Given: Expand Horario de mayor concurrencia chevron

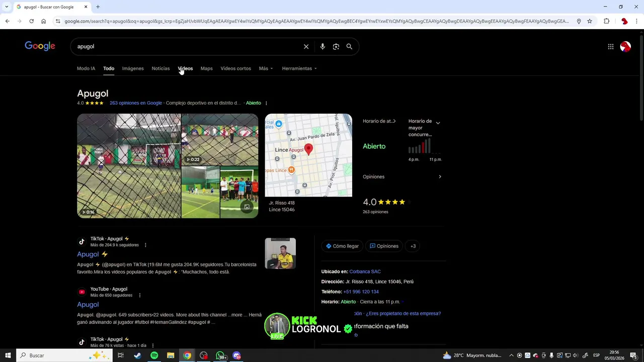Looking at the screenshot, I should point(438,123).
